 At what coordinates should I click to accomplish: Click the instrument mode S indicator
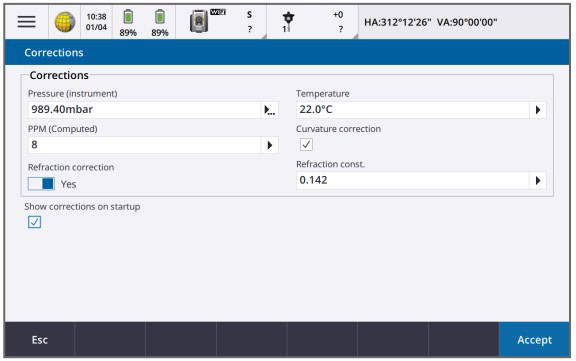(x=249, y=15)
